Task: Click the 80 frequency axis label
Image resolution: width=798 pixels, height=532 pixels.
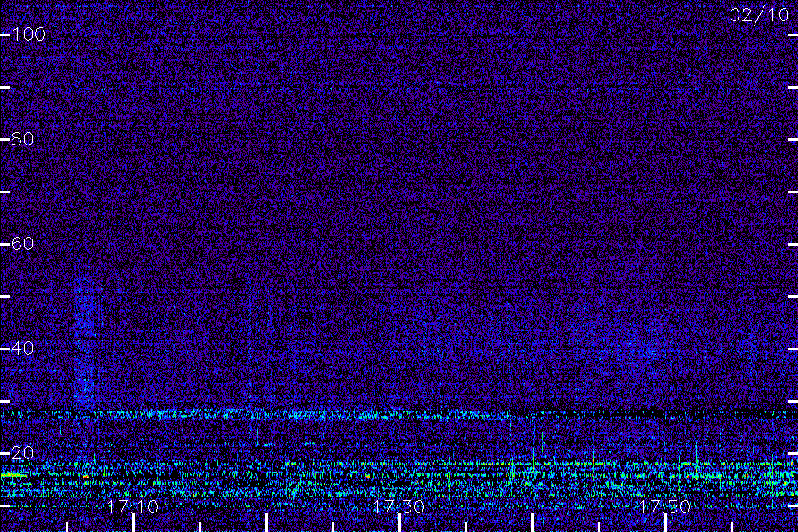Action: point(22,139)
